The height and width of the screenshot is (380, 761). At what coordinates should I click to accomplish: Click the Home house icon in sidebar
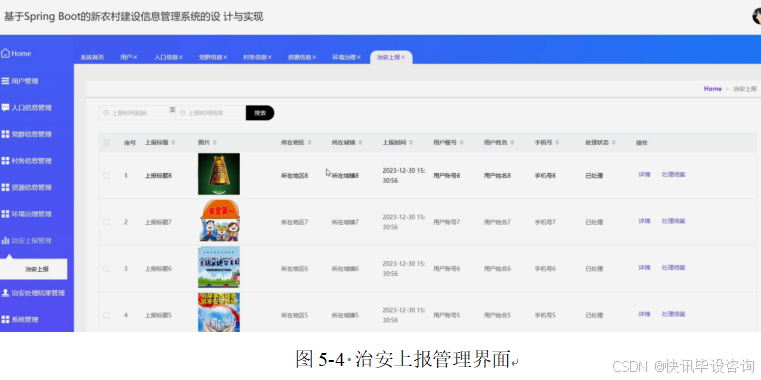pyautogui.click(x=5, y=53)
